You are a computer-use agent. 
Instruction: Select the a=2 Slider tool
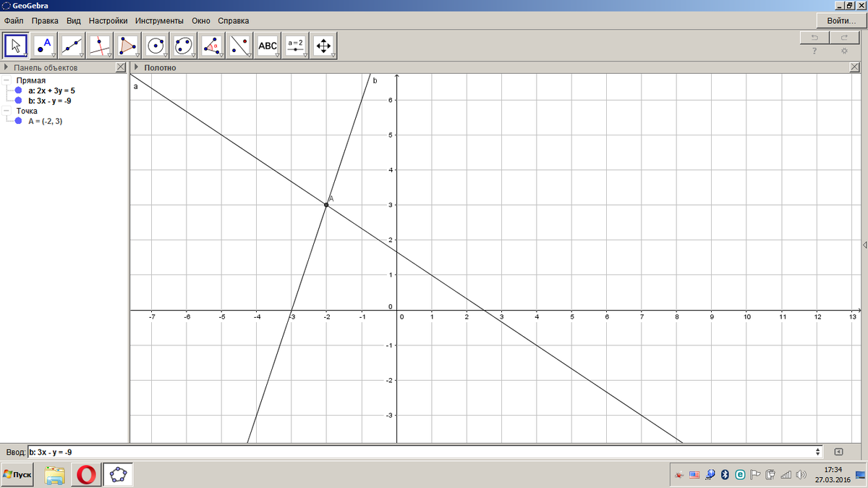tap(296, 46)
